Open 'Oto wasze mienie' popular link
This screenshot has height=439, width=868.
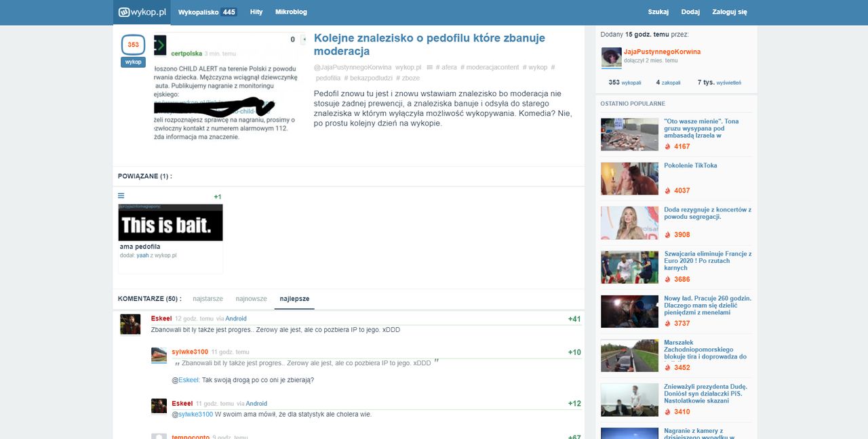(702, 128)
